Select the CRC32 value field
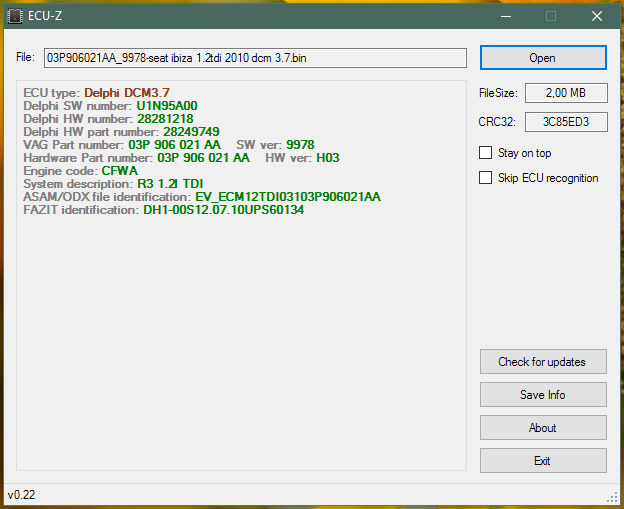The height and width of the screenshot is (509, 624). (566, 122)
